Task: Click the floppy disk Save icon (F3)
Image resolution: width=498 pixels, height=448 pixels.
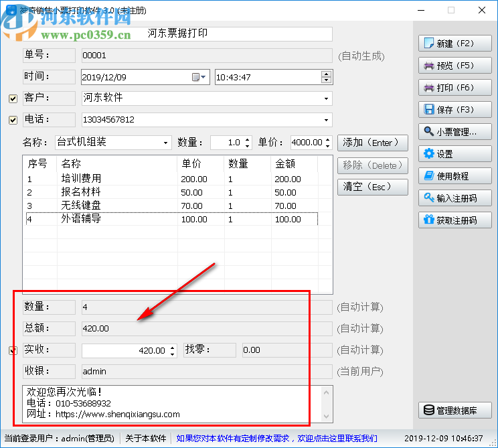Action: pyautogui.click(x=429, y=110)
